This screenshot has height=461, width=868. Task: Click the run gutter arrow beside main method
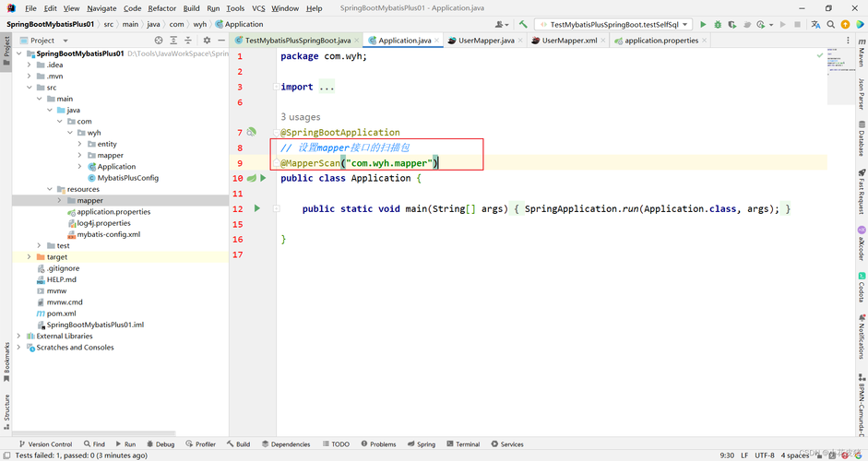point(257,209)
